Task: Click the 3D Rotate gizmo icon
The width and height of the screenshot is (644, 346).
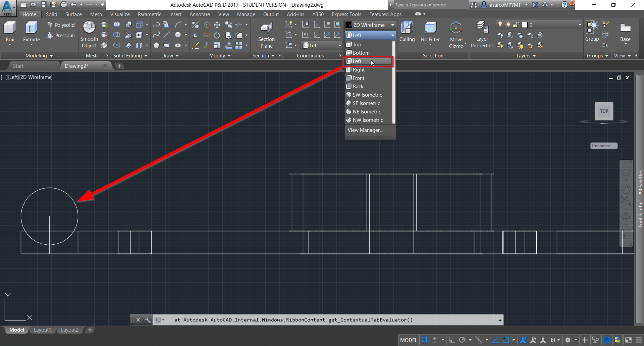Action: click(x=207, y=35)
